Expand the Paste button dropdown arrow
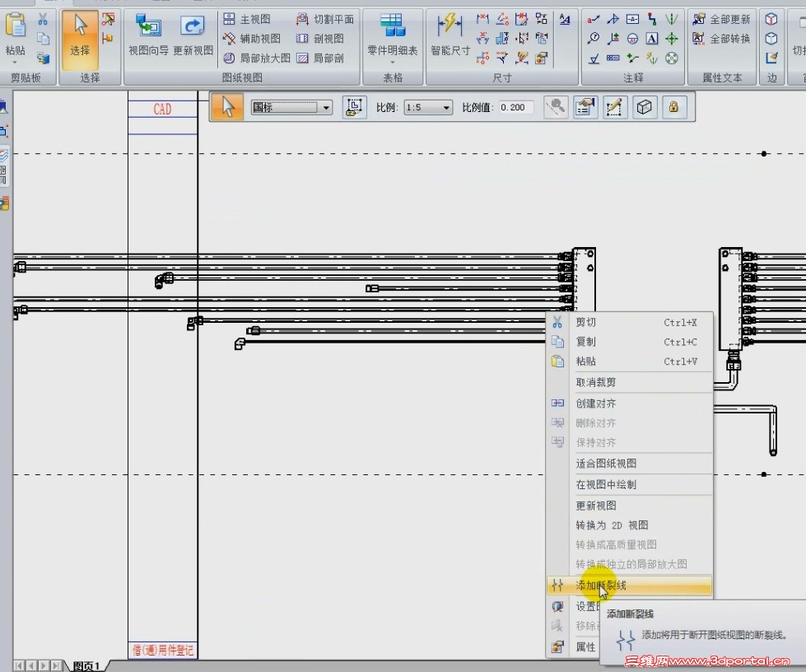Viewport: 806px width, 672px height. (16, 63)
